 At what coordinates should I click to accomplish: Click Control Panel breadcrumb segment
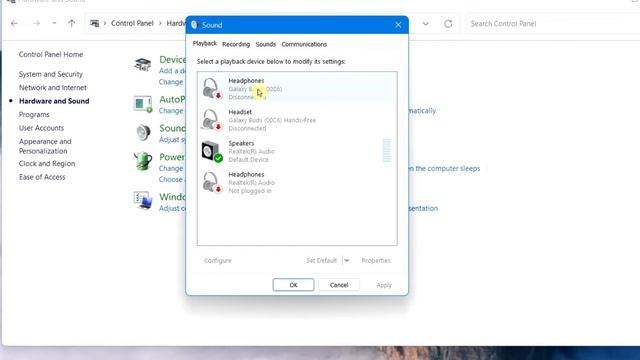[x=132, y=23]
